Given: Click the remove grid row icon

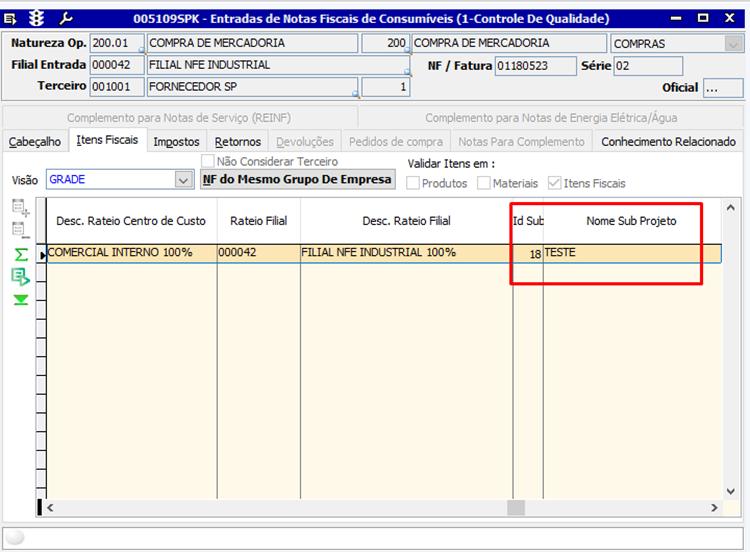Looking at the screenshot, I should [x=21, y=231].
